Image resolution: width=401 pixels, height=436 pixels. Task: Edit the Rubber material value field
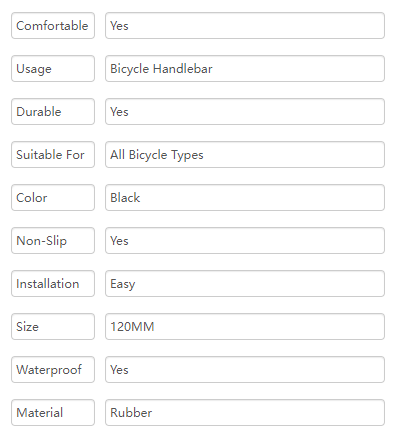[x=245, y=413]
